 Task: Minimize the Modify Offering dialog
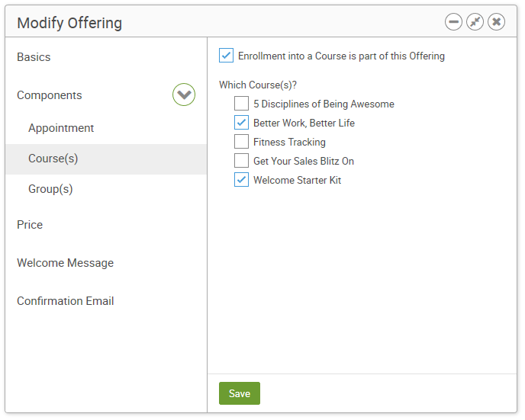click(x=453, y=22)
